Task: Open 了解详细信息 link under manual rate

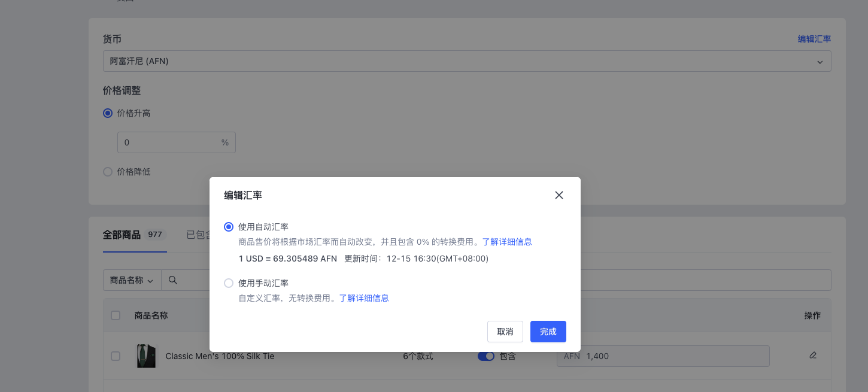Action: click(x=364, y=298)
